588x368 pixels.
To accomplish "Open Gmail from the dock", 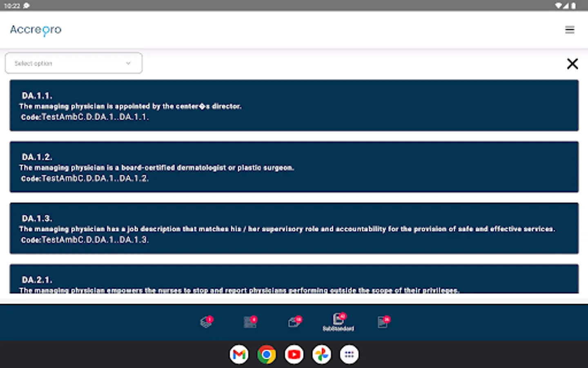I will 239,355.
